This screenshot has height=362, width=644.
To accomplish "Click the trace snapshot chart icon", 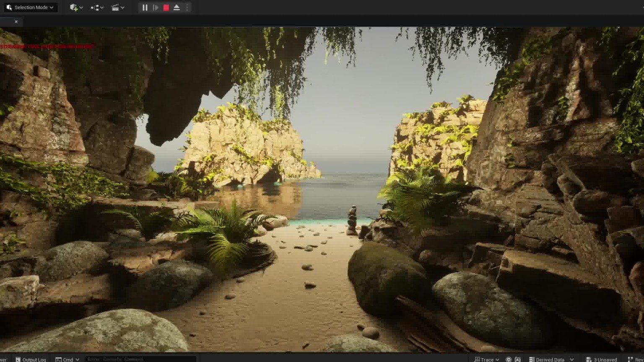I will point(518,359).
